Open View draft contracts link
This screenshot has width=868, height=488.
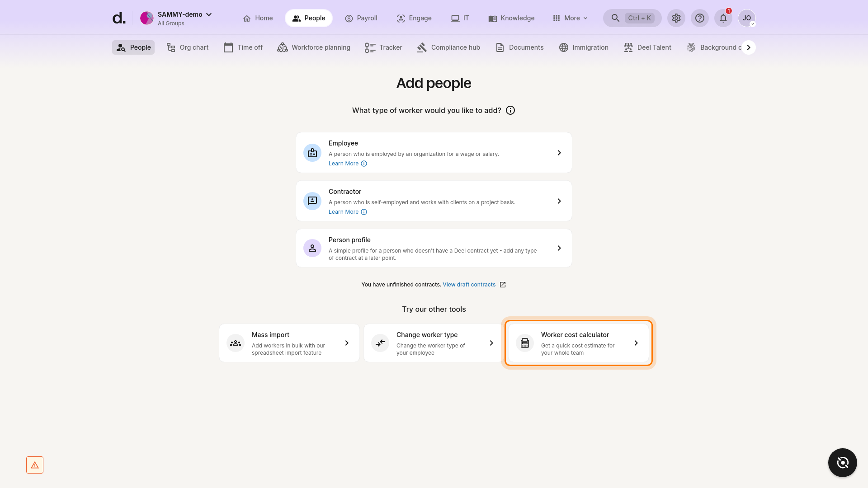[469, 284]
